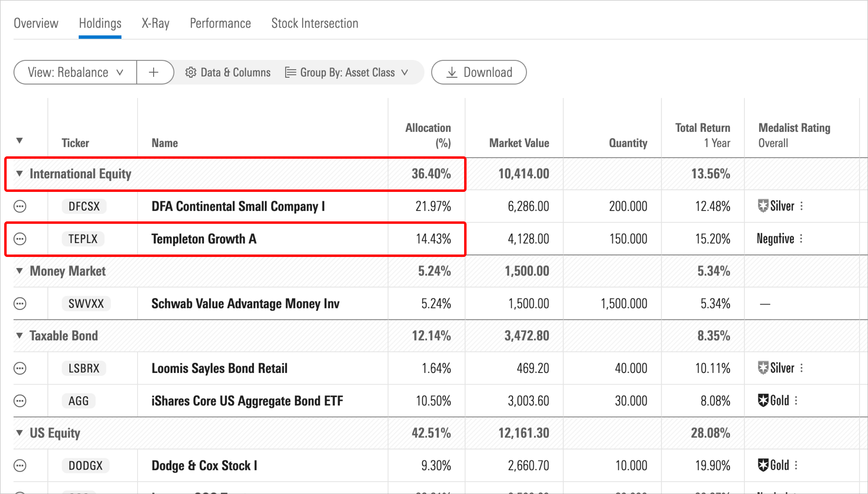Click the AGG ticker chip

tap(78, 401)
